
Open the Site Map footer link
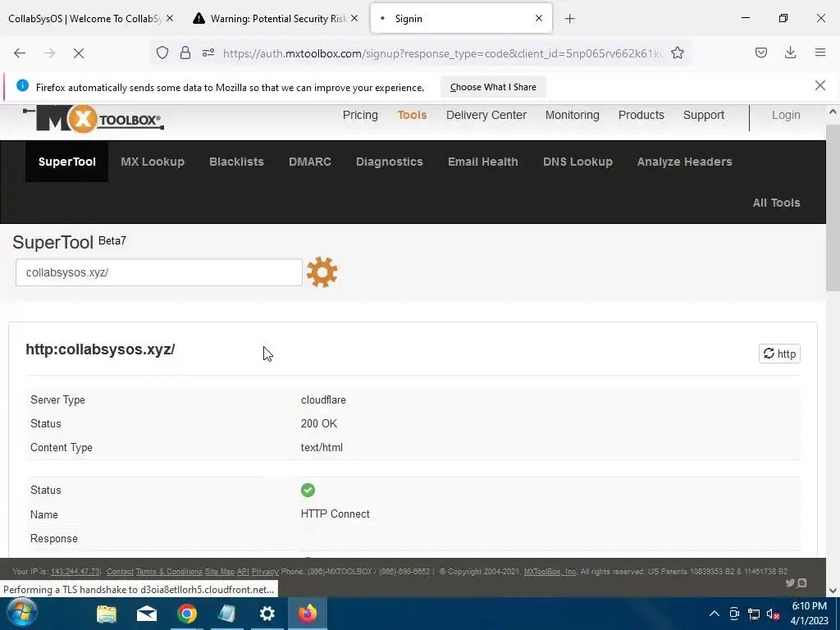(220, 572)
